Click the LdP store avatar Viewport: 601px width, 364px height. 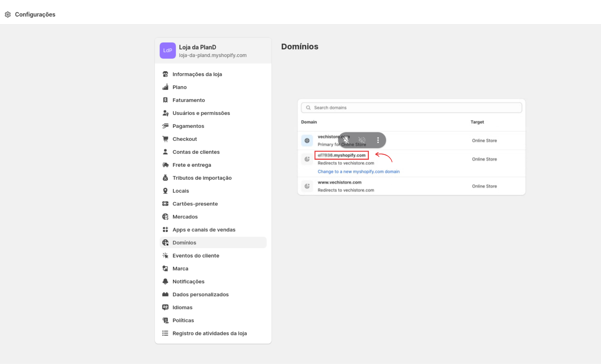point(167,50)
